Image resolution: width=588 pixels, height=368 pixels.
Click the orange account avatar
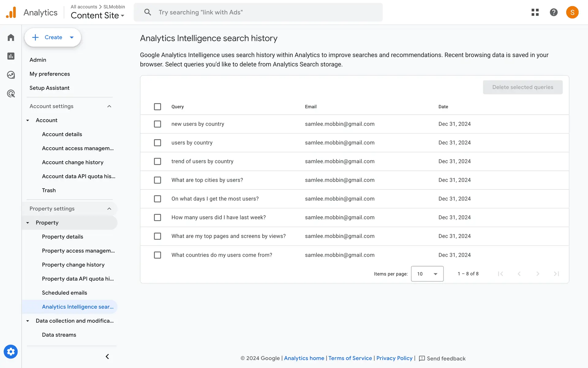572,12
